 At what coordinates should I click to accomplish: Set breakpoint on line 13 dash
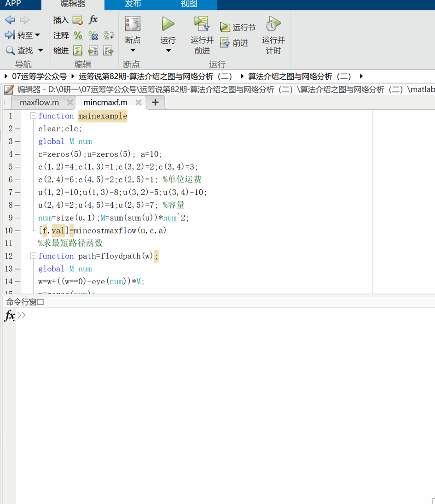click(17, 269)
